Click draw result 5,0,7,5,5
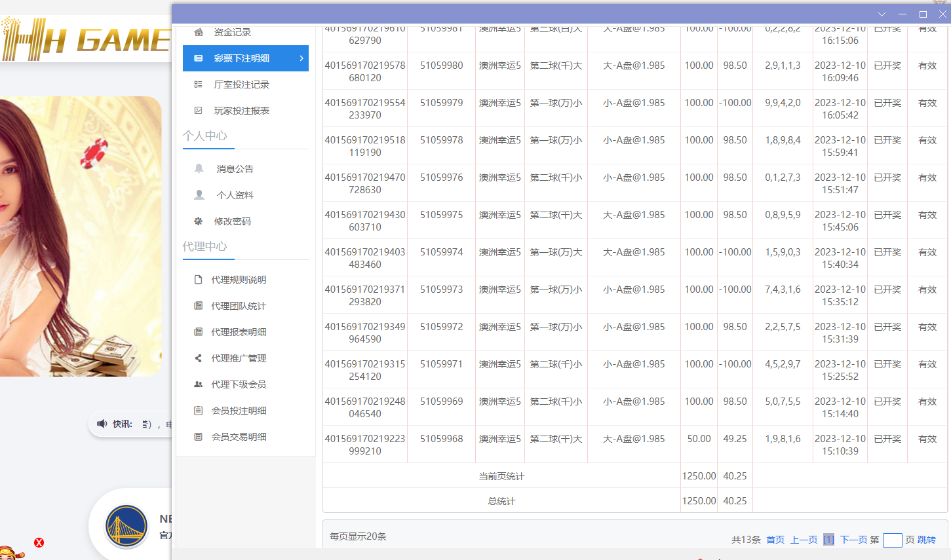The image size is (951, 560). click(x=783, y=401)
